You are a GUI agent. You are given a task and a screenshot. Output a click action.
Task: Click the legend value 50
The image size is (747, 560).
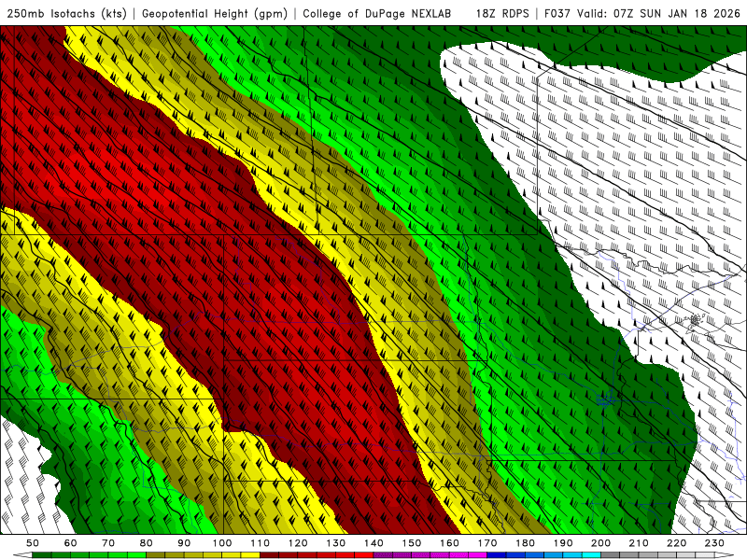tap(33, 543)
